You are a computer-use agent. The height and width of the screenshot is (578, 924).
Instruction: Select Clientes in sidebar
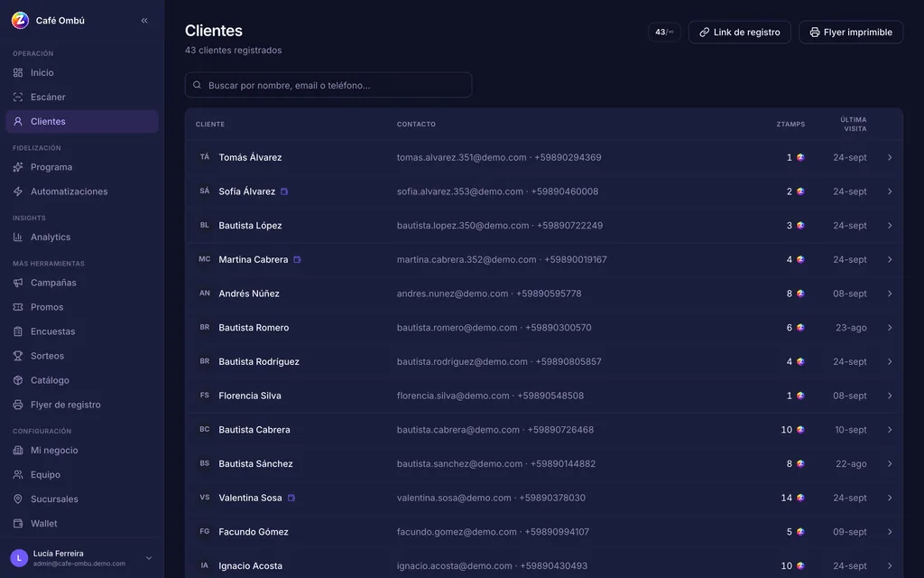pos(82,122)
